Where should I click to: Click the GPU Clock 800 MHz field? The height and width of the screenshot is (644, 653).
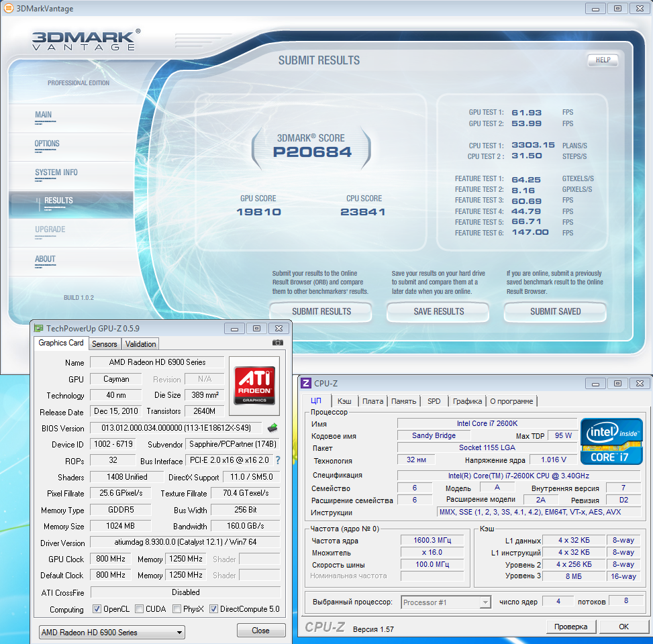tap(110, 559)
